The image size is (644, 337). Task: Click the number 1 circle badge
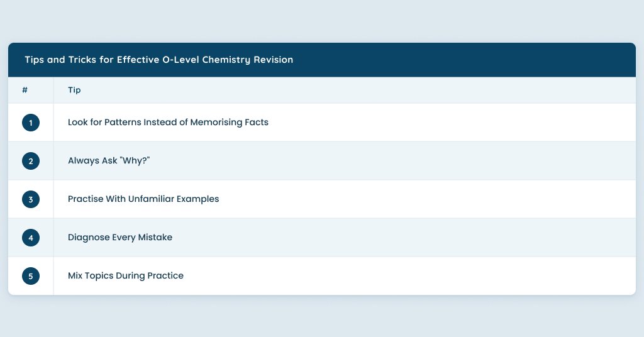(31, 123)
